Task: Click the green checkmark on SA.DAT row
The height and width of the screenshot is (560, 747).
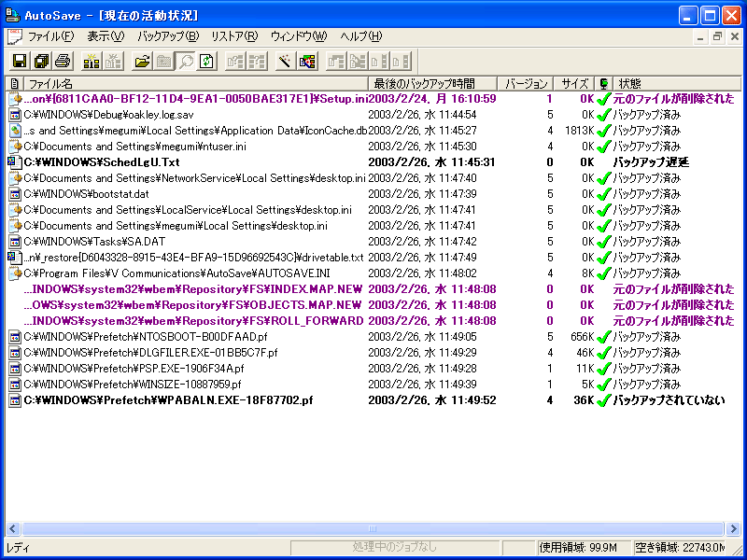Action: [603, 242]
